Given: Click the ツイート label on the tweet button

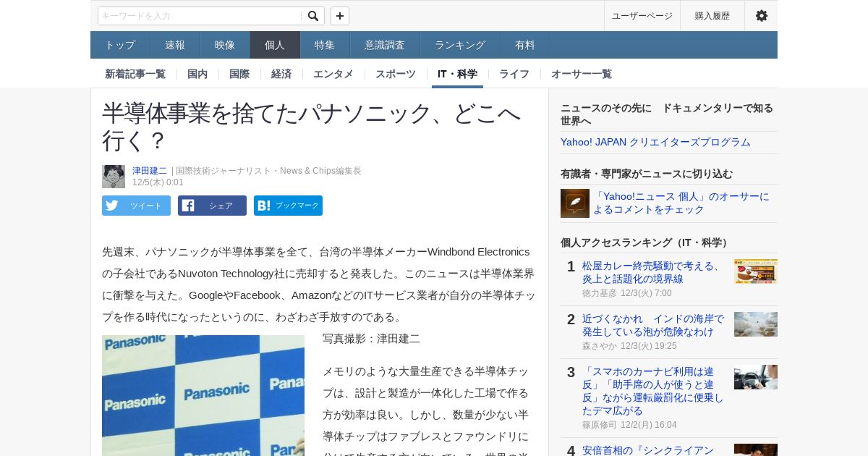Looking at the screenshot, I should click(x=146, y=206).
